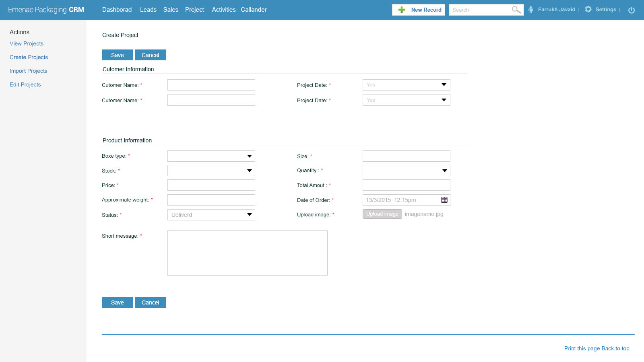Click the top Cancel button
This screenshot has height=362, width=644.
pyautogui.click(x=151, y=55)
